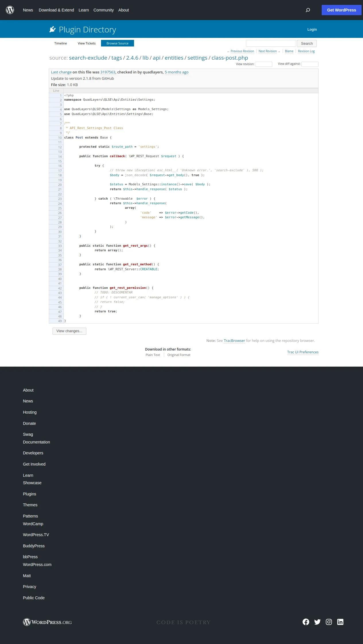
Task: Open the footer Plugins link
Action: coord(30,494)
